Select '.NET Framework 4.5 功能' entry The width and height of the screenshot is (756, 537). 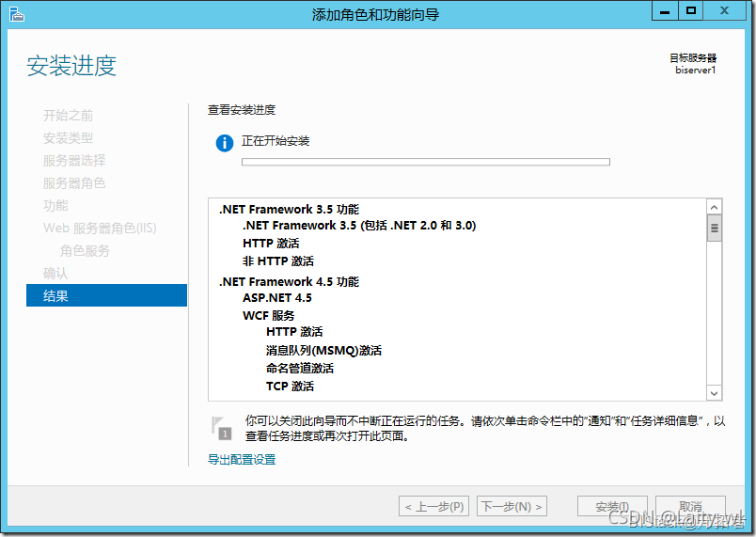[290, 281]
